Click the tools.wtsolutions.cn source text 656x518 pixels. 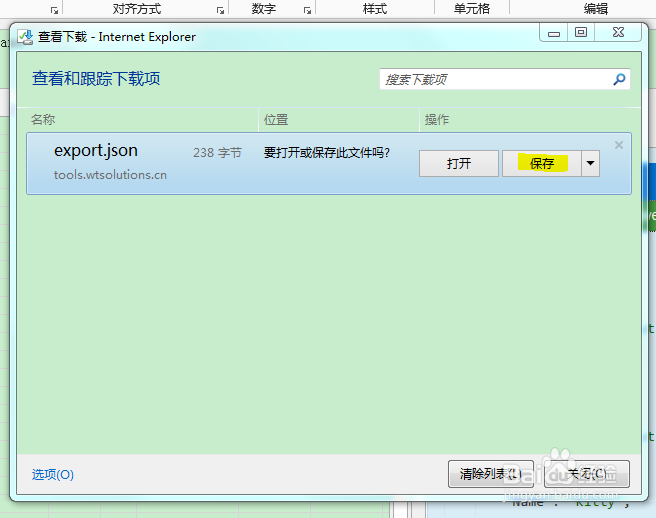point(110,174)
